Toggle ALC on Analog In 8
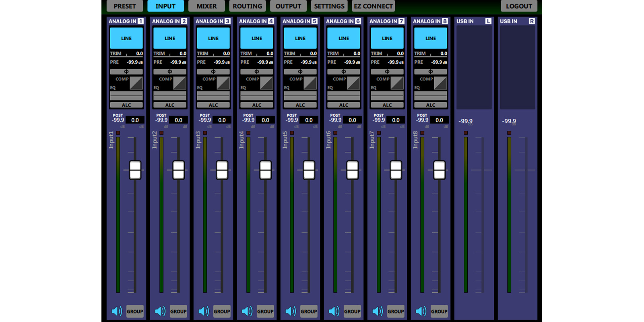 [431, 105]
